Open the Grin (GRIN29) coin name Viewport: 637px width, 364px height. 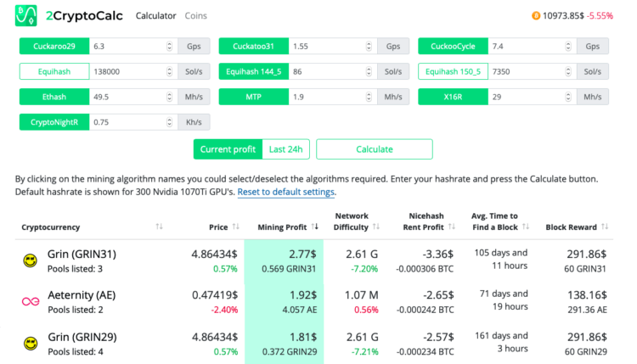[82, 337]
